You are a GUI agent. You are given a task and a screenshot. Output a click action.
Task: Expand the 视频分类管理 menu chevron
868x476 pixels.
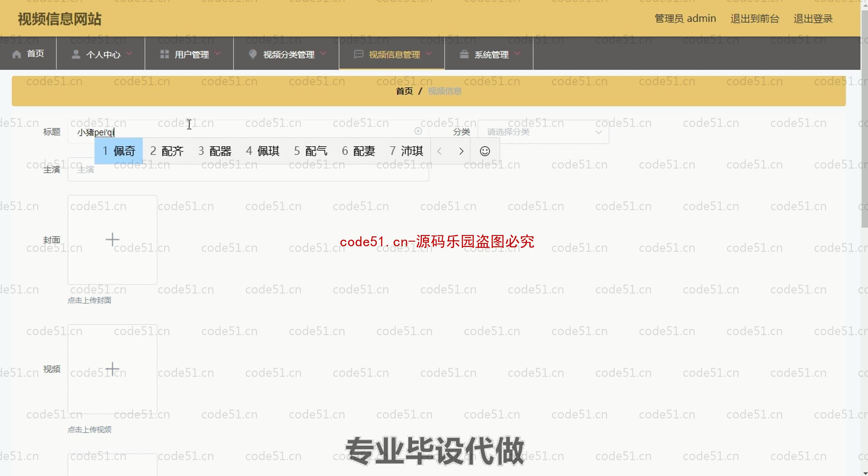click(323, 53)
